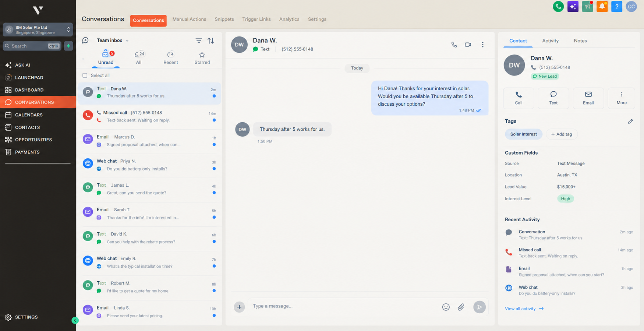
Task: Open the purple AI sparkle icon in top bar
Action: click(x=573, y=7)
